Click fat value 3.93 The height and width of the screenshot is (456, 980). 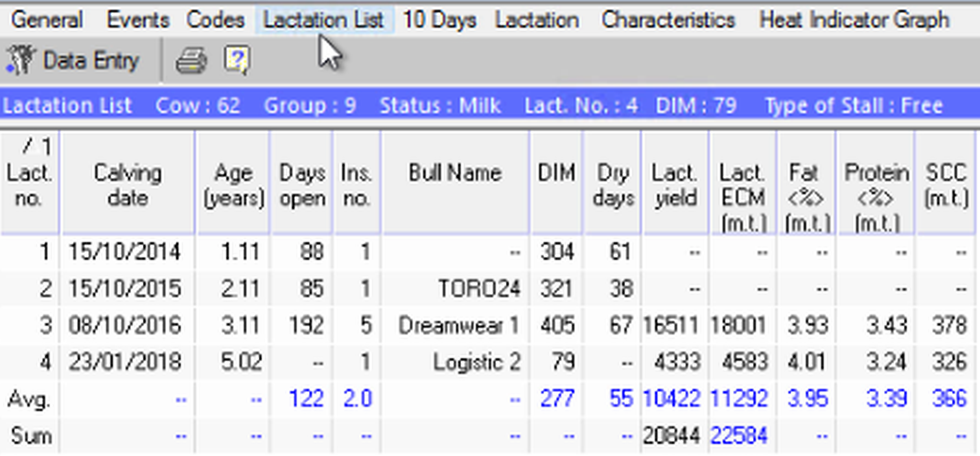(807, 325)
